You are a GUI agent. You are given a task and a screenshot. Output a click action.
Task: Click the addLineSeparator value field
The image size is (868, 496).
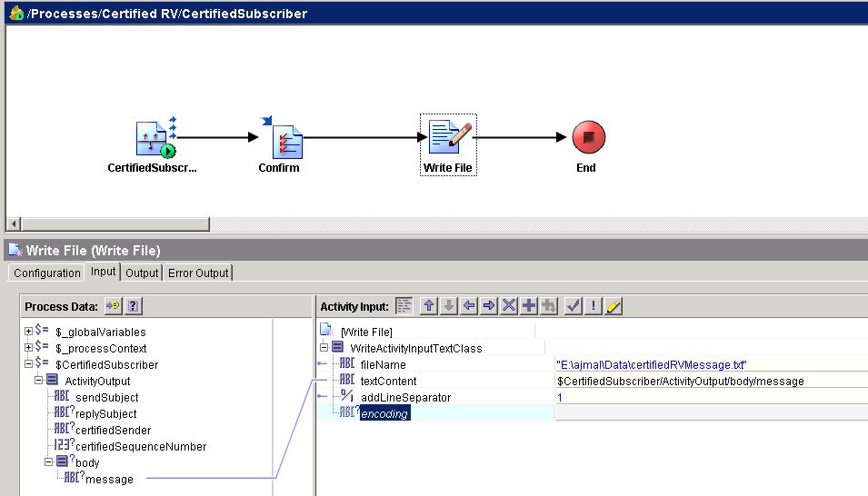[712, 398]
